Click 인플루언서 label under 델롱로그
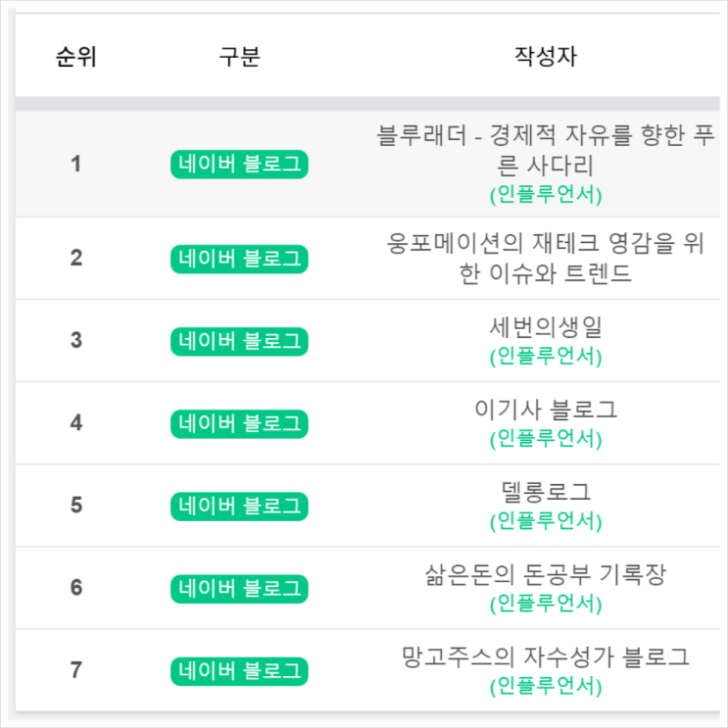728x728 pixels. pyautogui.click(x=545, y=520)
